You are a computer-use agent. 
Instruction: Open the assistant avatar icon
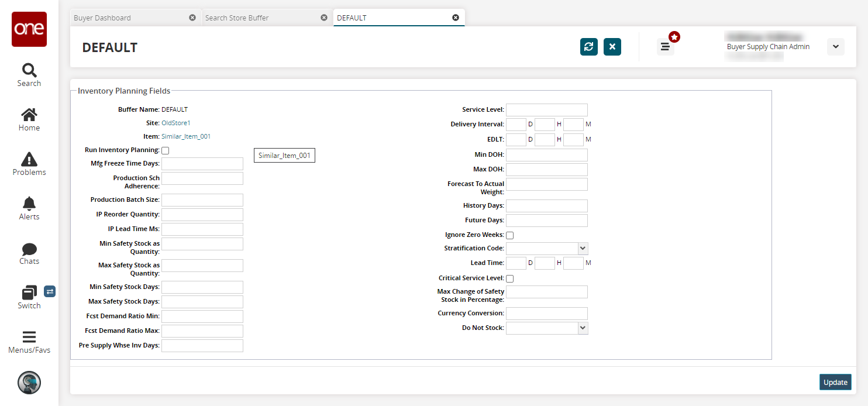(x=29, y=383)
